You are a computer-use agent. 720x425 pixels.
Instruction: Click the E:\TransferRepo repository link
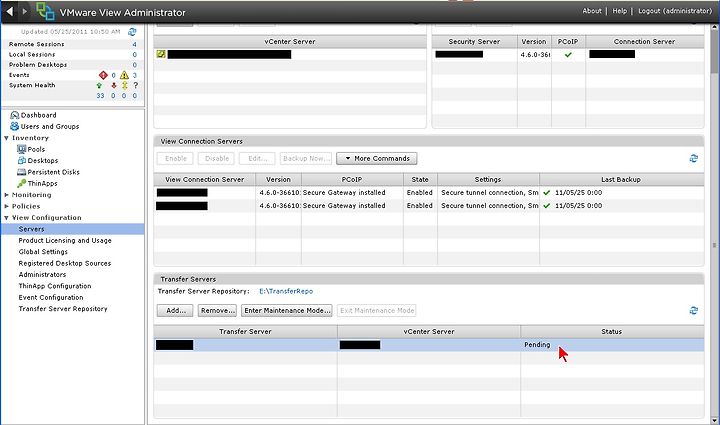[286, 291]
